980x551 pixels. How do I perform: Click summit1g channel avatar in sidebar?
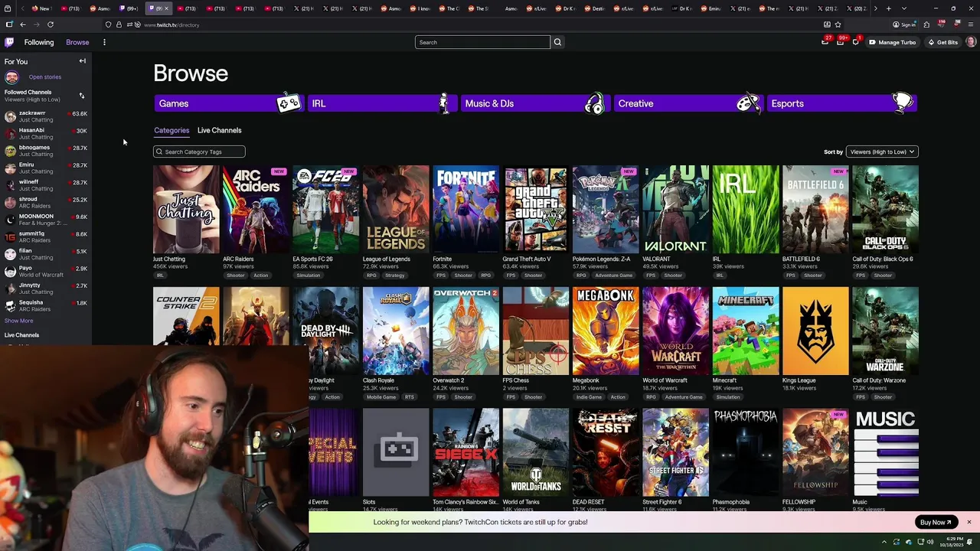coord(10,237)
